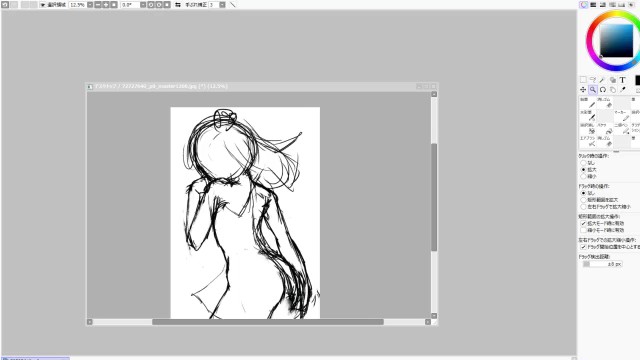Rotate canvas clockwise button
Viewport: 640px width, 360px height.
click(159, 5)
